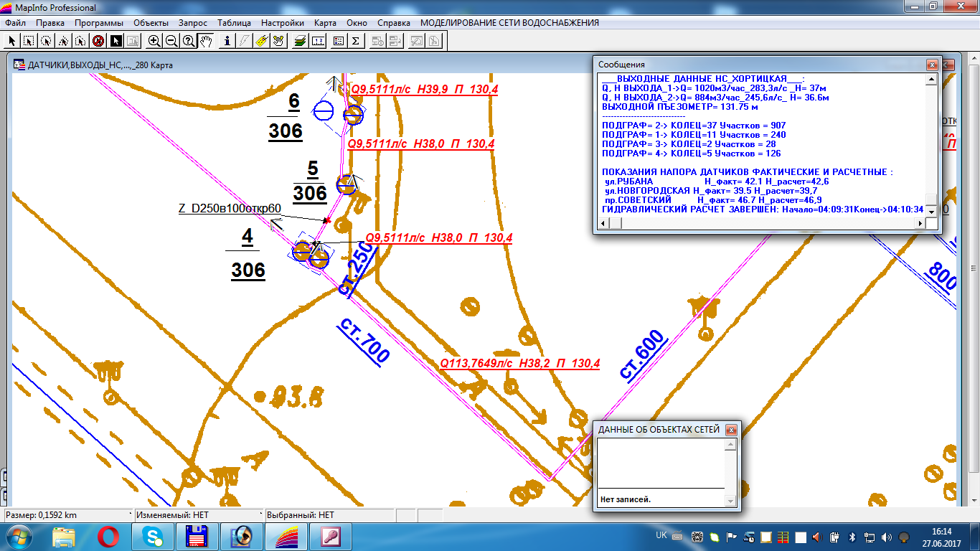Viewport: 980px width, 551px height.
Task: Click Сообщения vertical scrollbar up arrow
Action: pyautogui.click(x=930, y=79)
